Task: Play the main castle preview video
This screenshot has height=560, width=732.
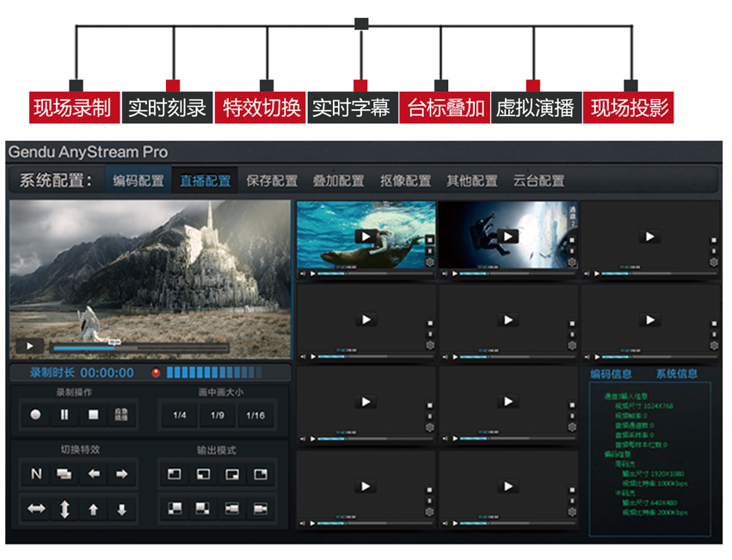Action: coord(30,346)
